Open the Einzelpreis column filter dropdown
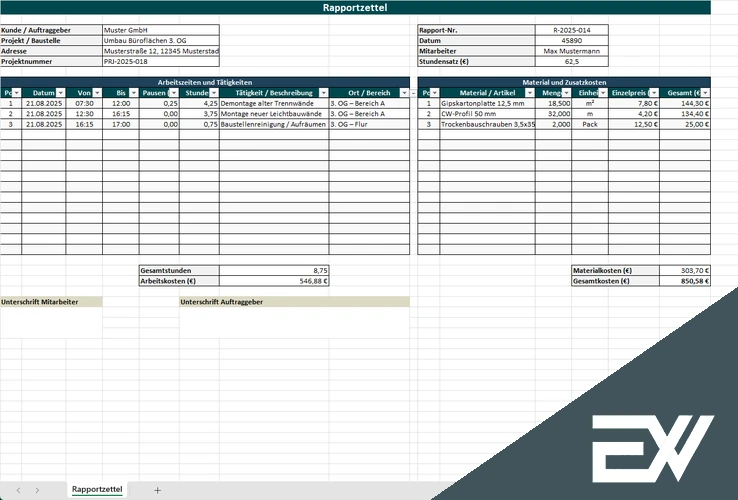Screen dimensions: 738x500 [x=654, y=93]
